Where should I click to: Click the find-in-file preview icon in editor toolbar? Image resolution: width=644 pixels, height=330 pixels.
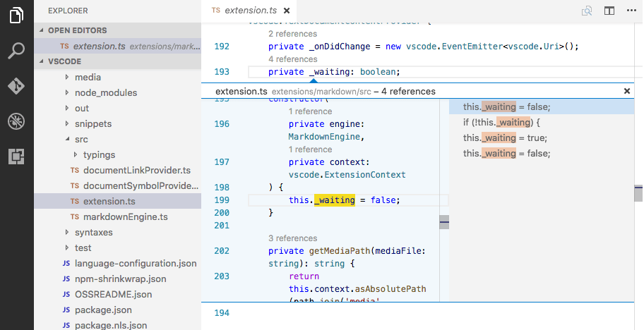tap(587, 11)
